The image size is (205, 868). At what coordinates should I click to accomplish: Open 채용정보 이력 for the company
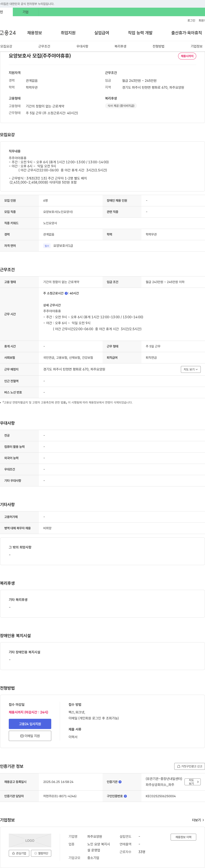(x=183, y=837)
